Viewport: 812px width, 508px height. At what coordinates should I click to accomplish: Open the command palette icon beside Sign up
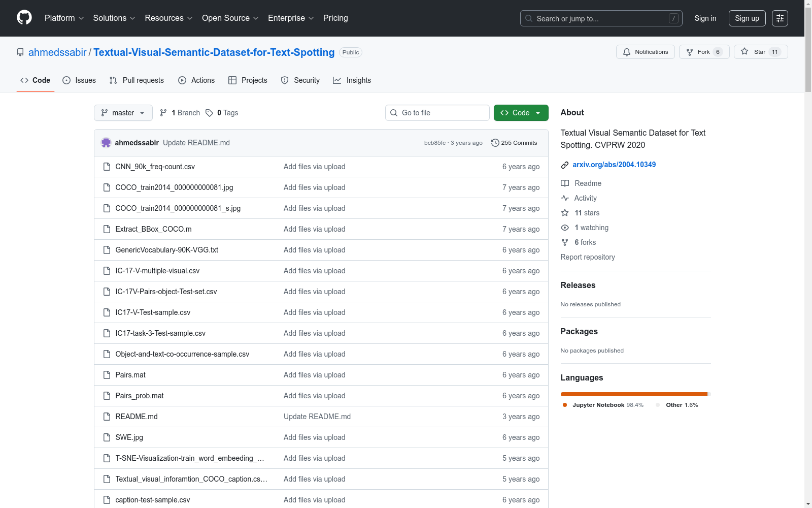click(x=780, y=18)
